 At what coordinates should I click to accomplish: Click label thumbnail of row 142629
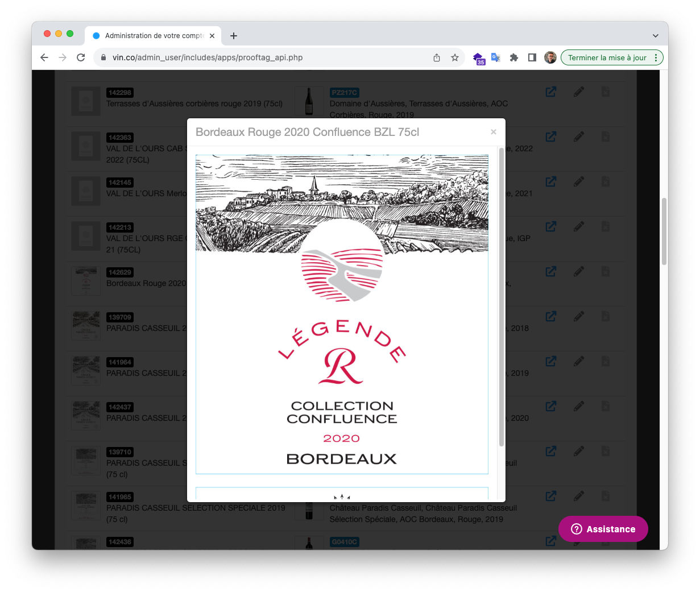pyautogui.click(x=86, y=281)
